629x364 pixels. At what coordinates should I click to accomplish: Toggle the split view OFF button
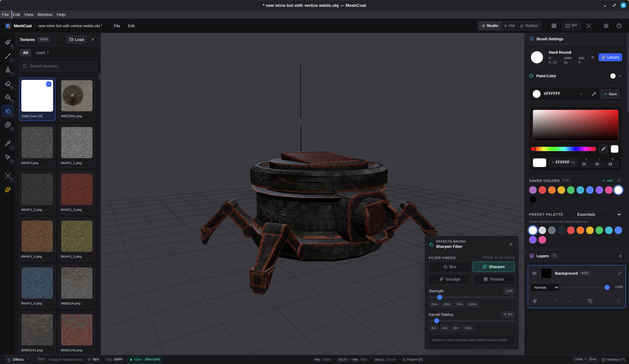pyautogui.click(x=571, y=26)
